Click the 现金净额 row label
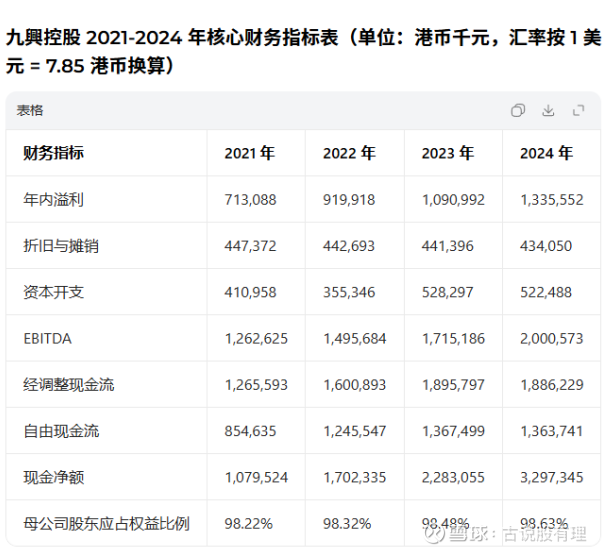Image resolution: width=604 pixels, height=552 pixels. point(53,477)
